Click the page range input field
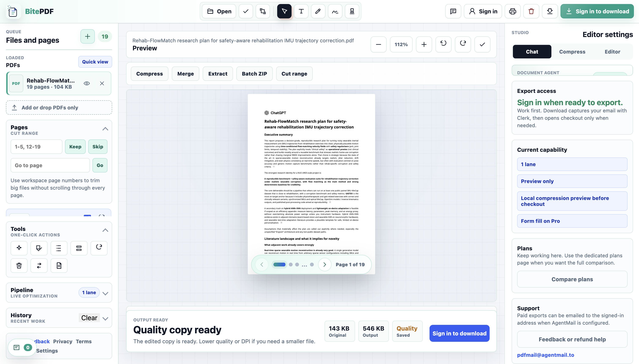 click(x=36, y=147)
